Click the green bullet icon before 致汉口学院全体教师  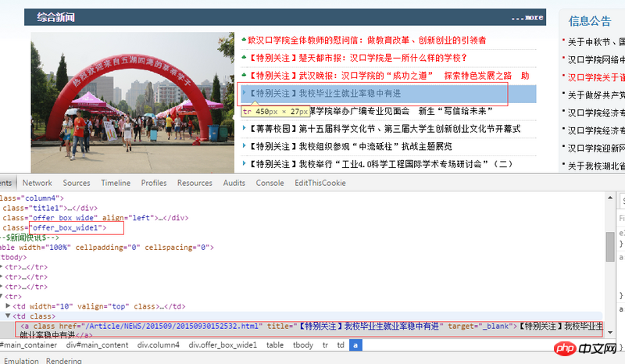245,39
